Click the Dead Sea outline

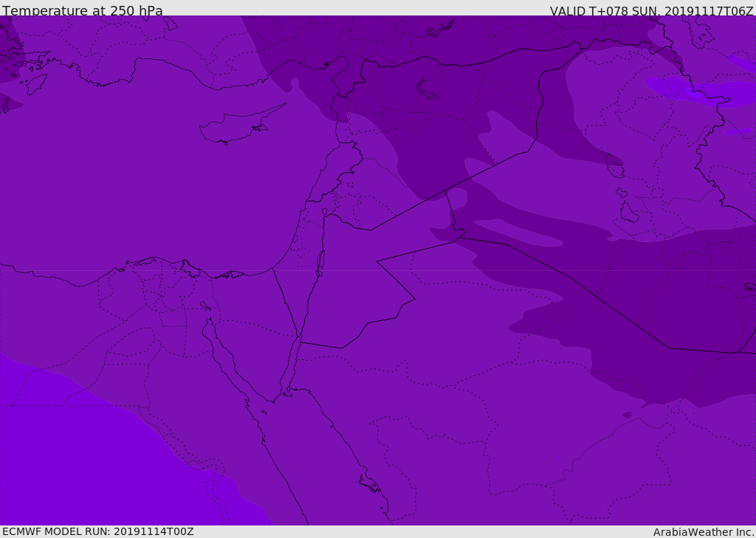pyautogui.click(x=320, y=261)
